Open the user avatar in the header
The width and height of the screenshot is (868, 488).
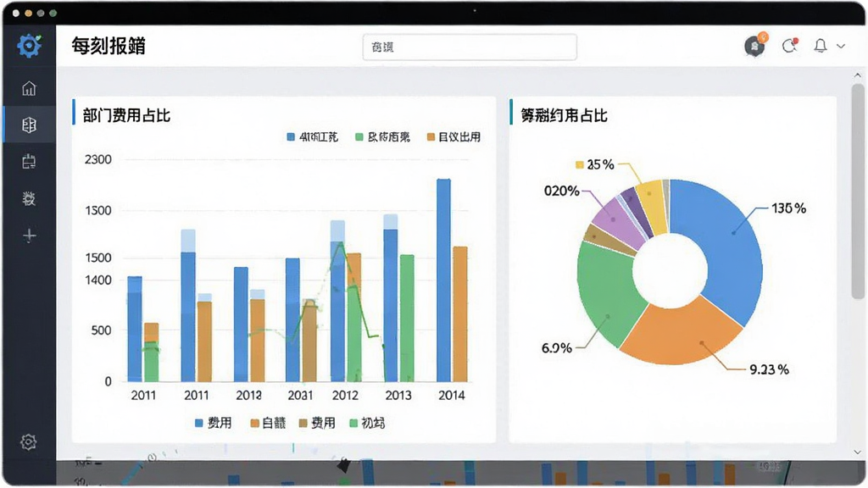click(x=754, y=47)
